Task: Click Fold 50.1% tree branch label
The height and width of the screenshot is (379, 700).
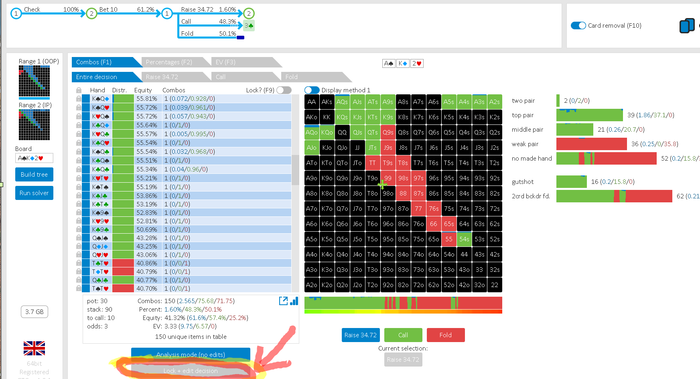Action: click(209, 33)
